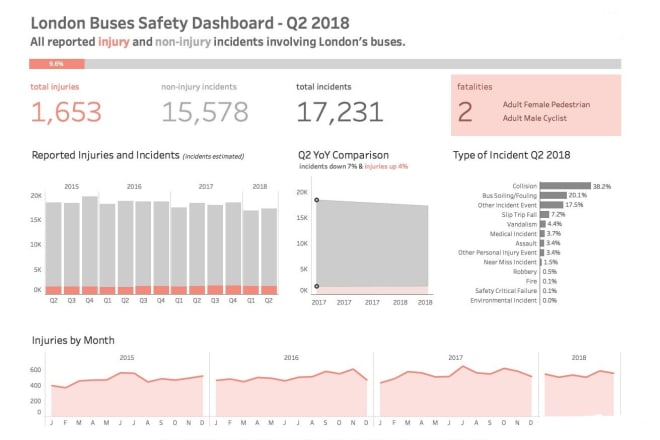Click the 7.2% value label
660x440 pixels.
[558, 214]
